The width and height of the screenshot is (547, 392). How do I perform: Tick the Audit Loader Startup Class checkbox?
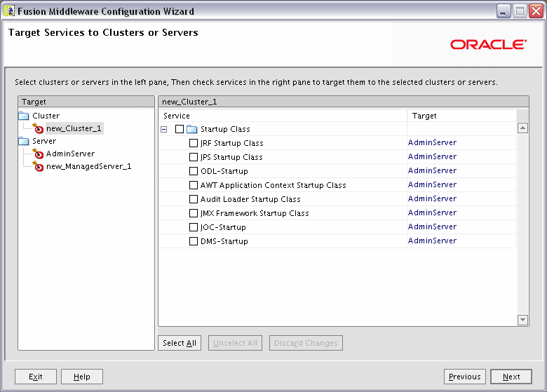tap(194, 199)
